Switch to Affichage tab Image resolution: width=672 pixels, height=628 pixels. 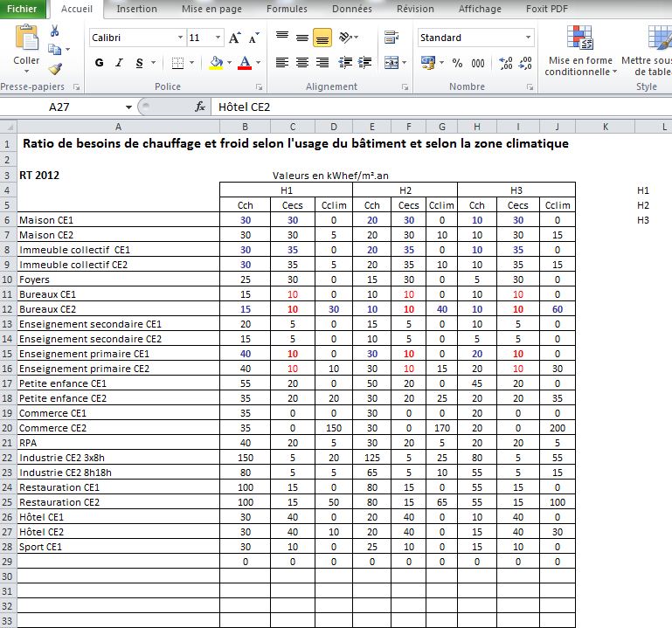coord(480,9)
